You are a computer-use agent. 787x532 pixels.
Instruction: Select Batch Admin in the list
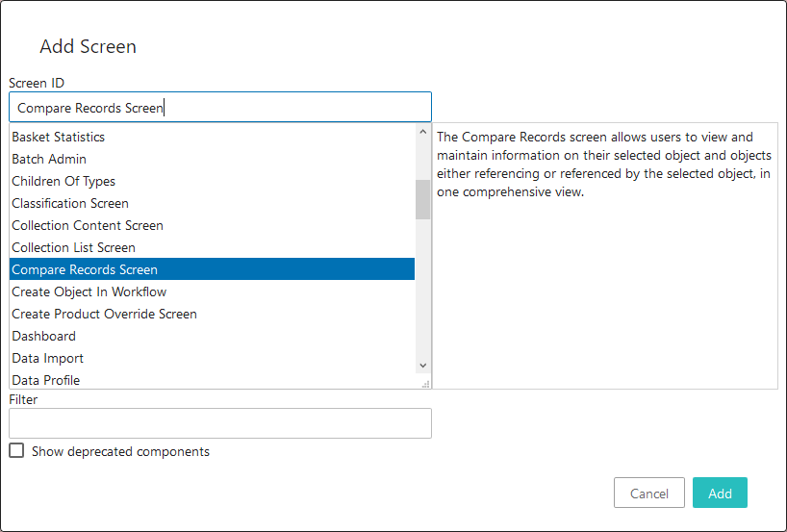coord(212,159)
